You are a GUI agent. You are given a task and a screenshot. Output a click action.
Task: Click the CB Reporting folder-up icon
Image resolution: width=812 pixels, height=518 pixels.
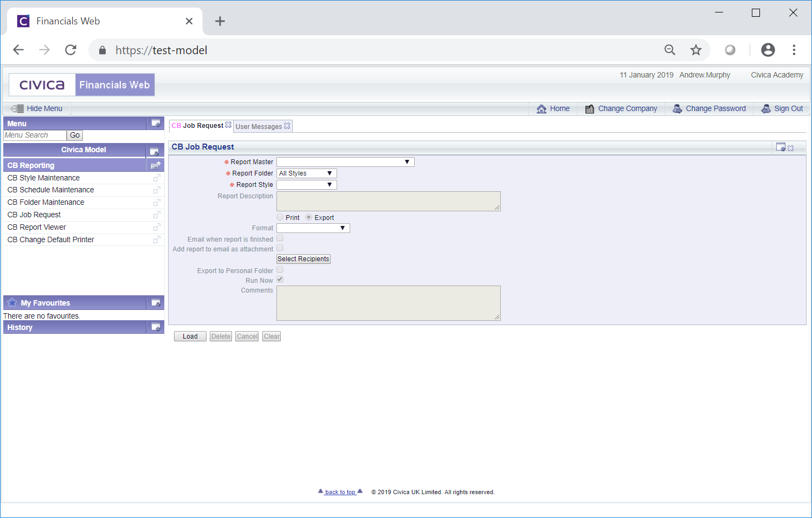click(x=156, y=165)
